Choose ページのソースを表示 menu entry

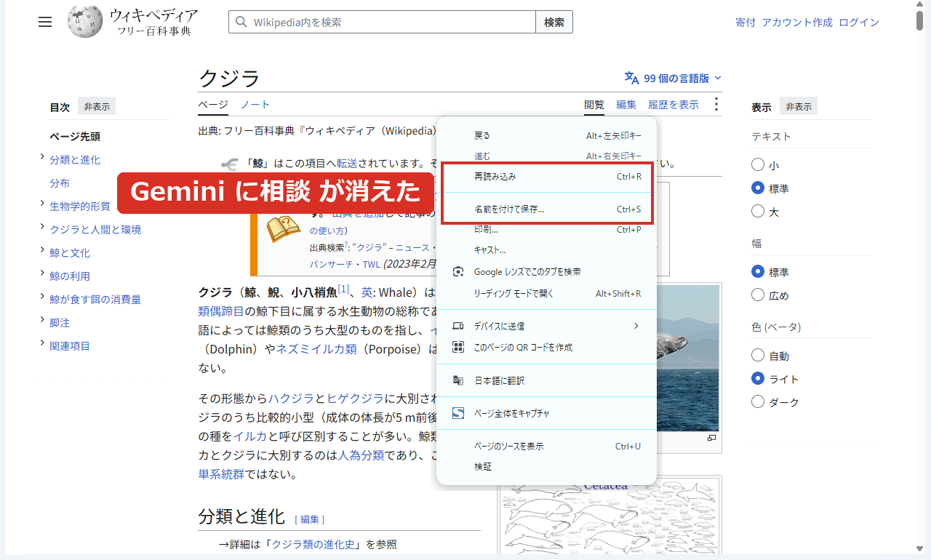546,447
